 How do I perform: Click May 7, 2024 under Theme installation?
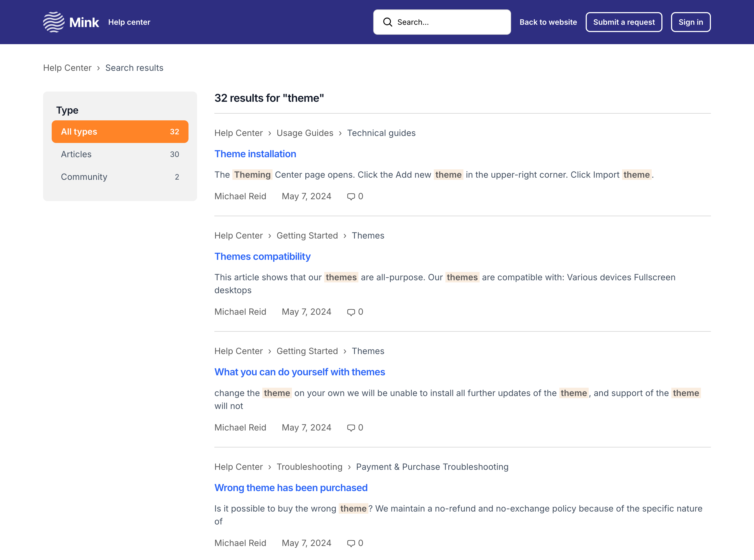[306, 196]
